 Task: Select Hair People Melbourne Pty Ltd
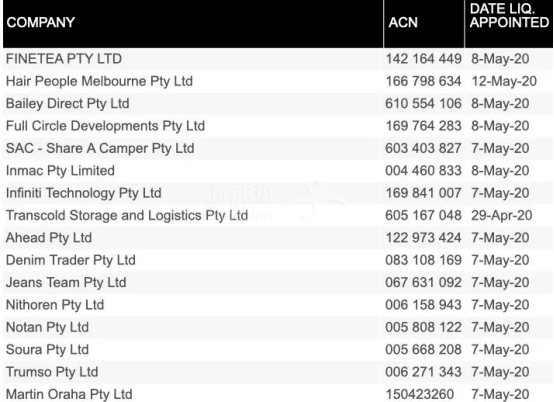[99, 81]
